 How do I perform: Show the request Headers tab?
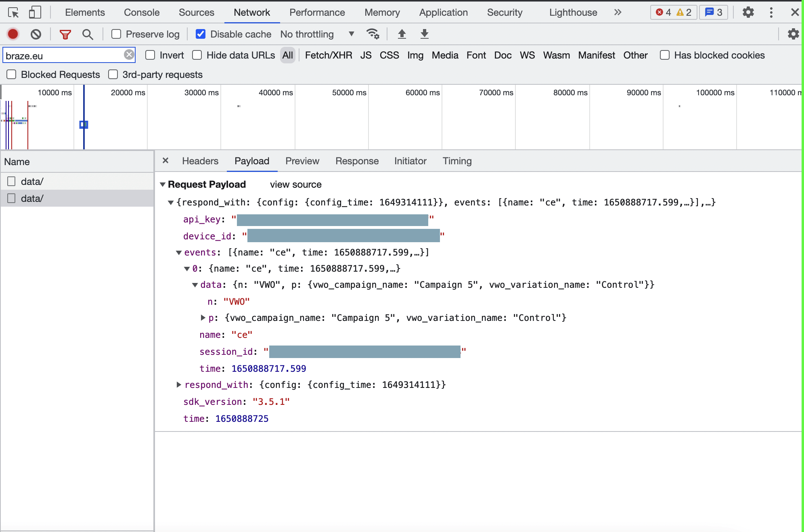click(200, 161)
